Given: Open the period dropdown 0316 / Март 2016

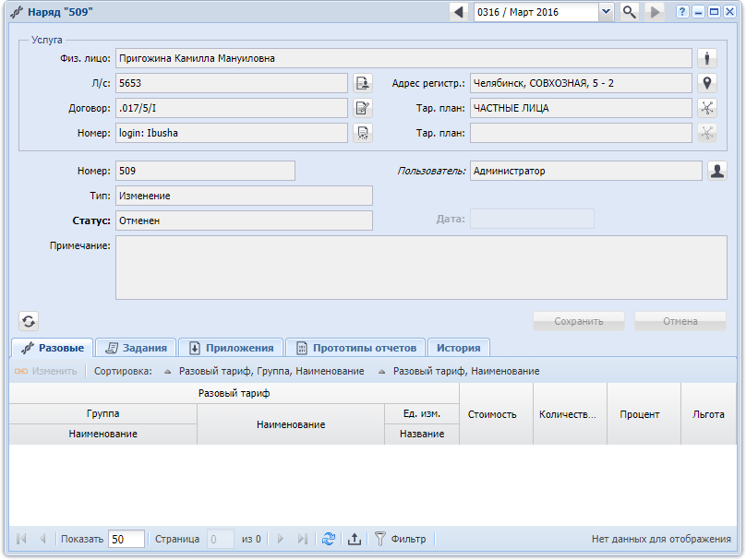Looking at the screenshot, I should (606, 12).
